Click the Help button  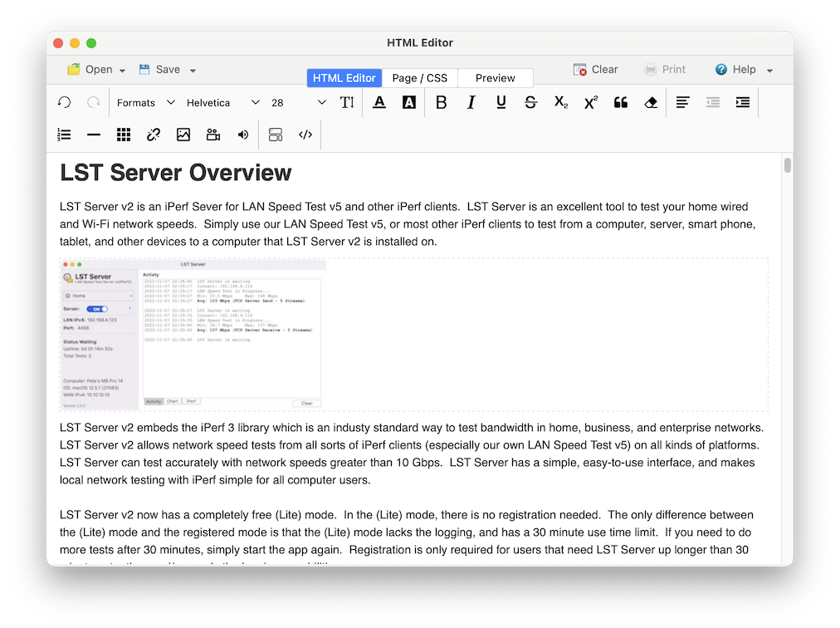pyautogui.click(x=735, y=69)
